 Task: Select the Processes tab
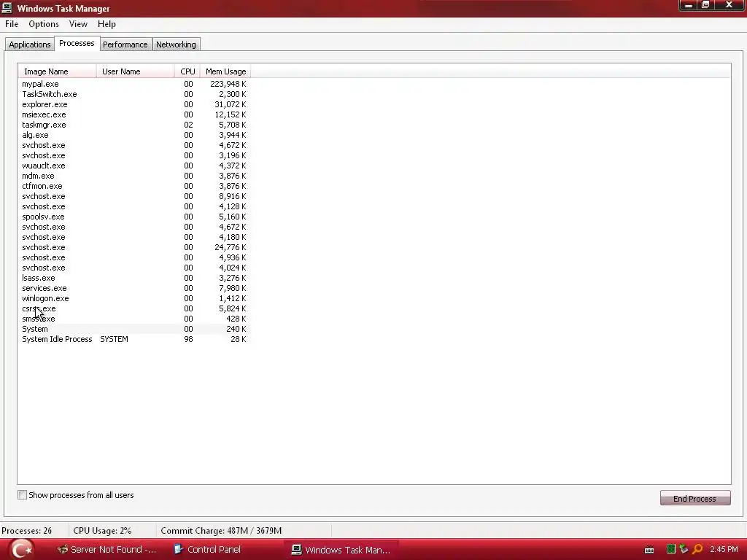tap(77, 43)
